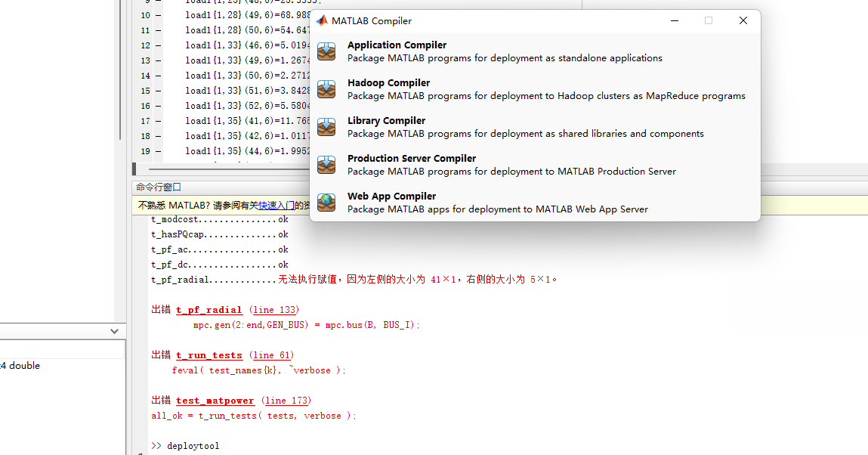Select the Application Compiler title text

tap(397, 45)
